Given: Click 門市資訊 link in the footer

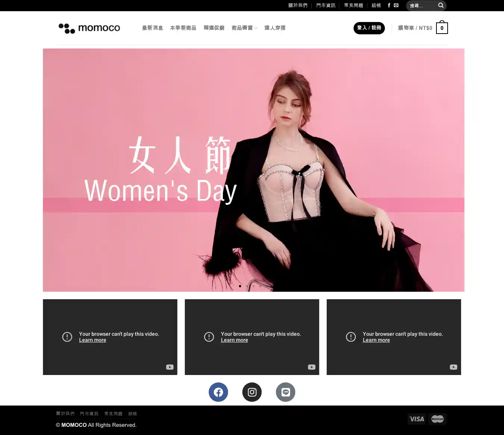Looking at the screenshot, I should tap(89, 414).
